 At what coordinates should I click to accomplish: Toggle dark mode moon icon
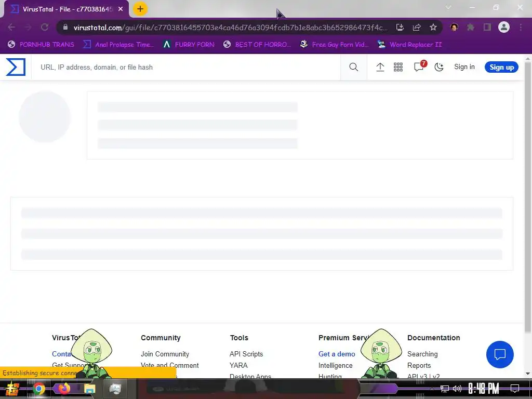pyautogui.click(x=439, y=67)
